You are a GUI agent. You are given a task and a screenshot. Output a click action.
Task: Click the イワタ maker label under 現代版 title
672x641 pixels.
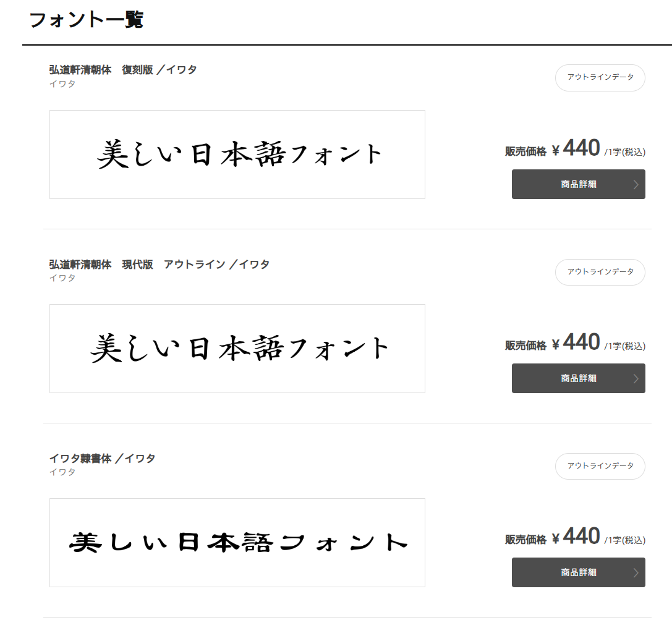pyautogui.click(x=62, y=278)
